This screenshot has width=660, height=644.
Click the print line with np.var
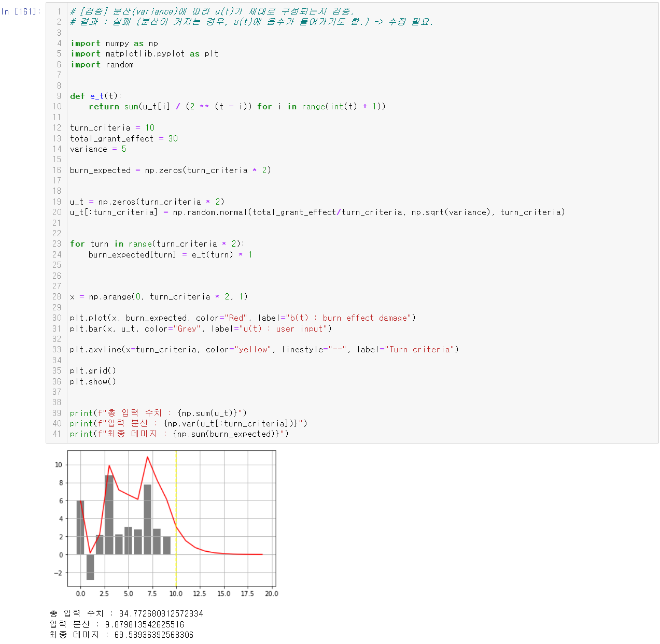pos(189,424)
